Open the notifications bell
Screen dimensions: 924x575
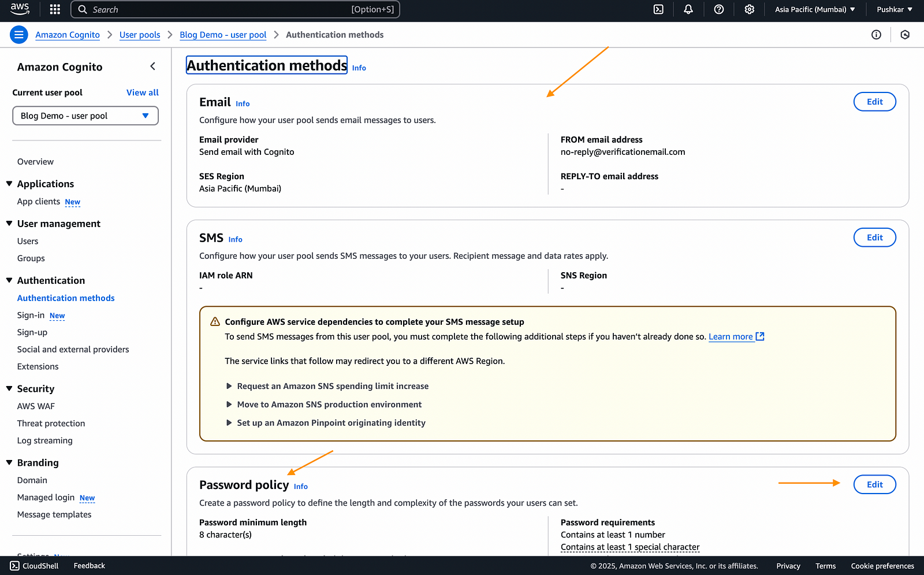(688, 9)
